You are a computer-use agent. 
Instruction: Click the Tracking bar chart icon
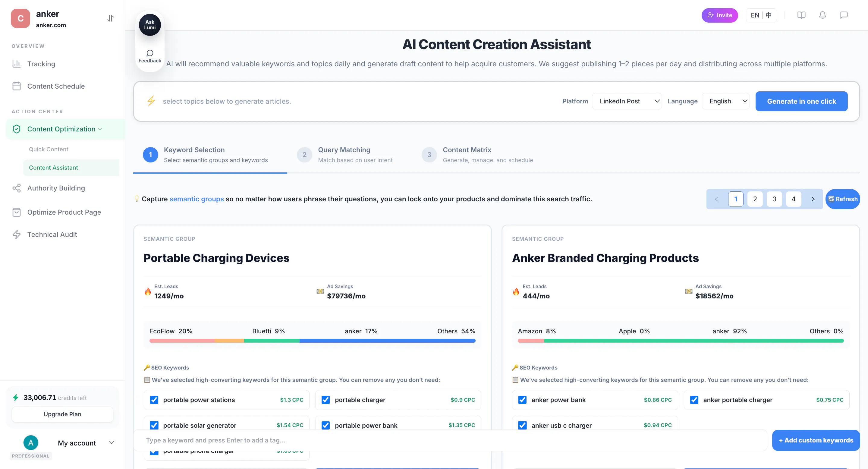tap(17, 64)
